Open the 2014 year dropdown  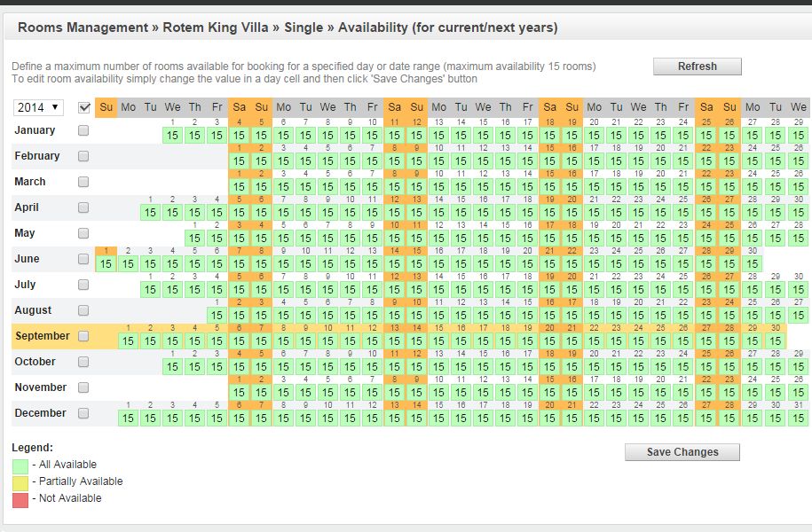tap(38, 107)
